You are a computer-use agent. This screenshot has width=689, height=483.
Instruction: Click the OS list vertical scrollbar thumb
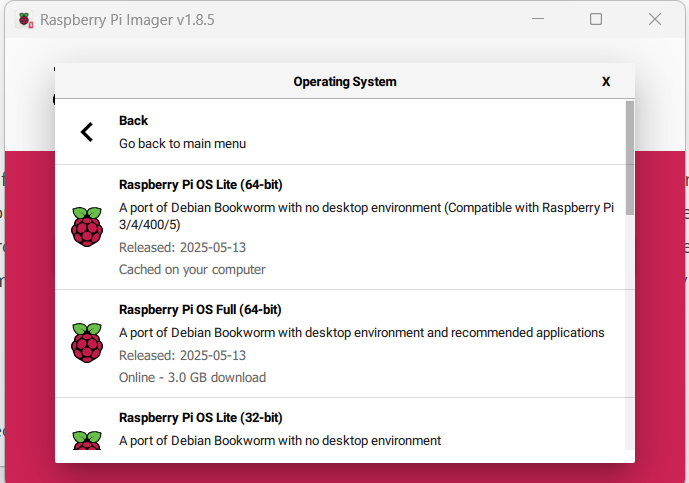click(630, 158)
